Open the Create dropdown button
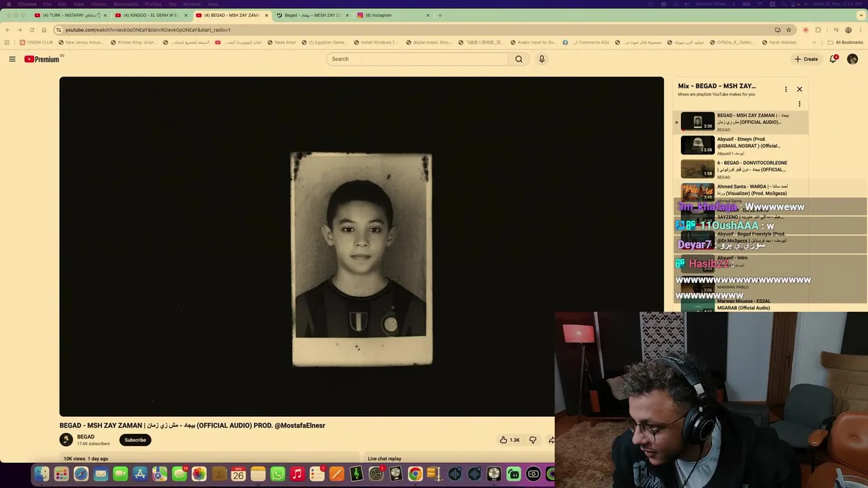 [x=806, y=59]
